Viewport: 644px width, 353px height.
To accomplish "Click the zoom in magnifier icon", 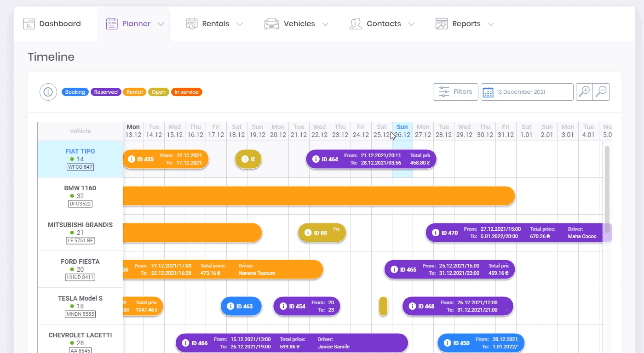I will click(584, 92).
